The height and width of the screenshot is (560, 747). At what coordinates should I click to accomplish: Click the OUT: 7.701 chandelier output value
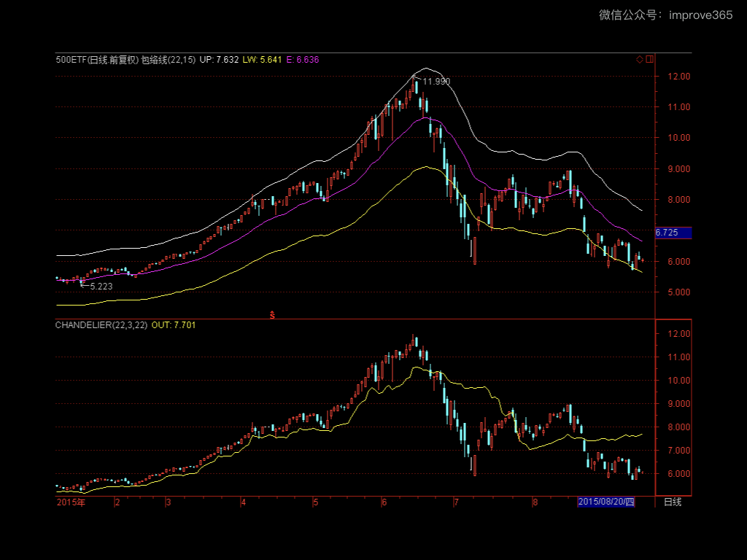coord(173,324)
